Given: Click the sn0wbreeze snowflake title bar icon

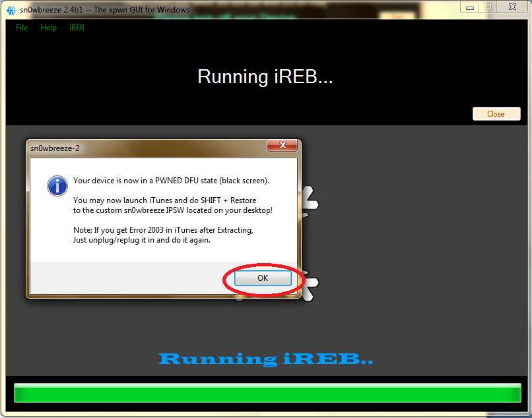Looking at the screenshot, I should click(x=11, y=10).
